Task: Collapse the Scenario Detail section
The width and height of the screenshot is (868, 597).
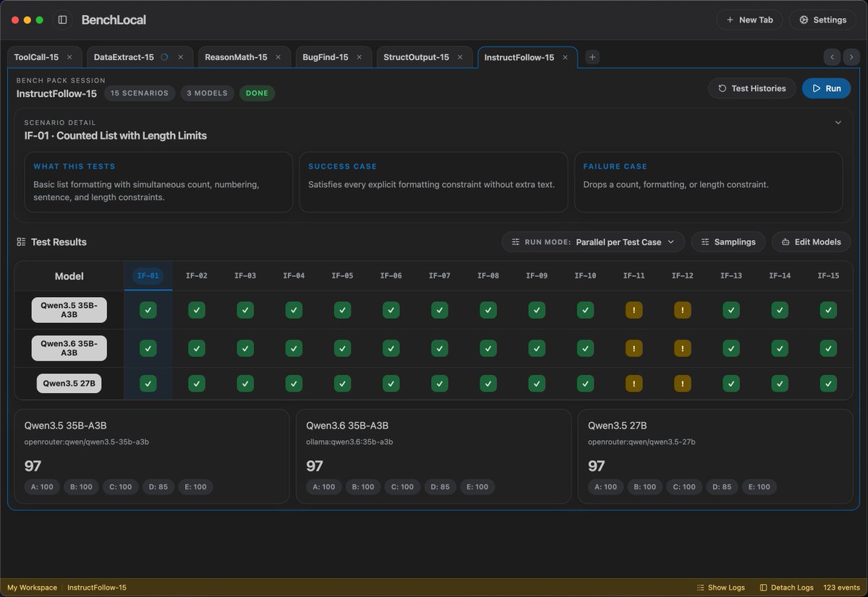Action: 838,123
